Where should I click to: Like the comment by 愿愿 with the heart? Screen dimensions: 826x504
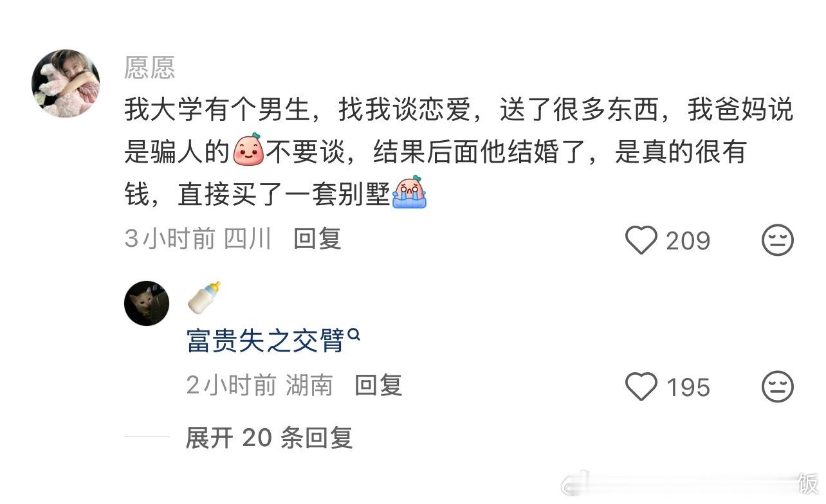pyautogui.click(x=641, y=240)
